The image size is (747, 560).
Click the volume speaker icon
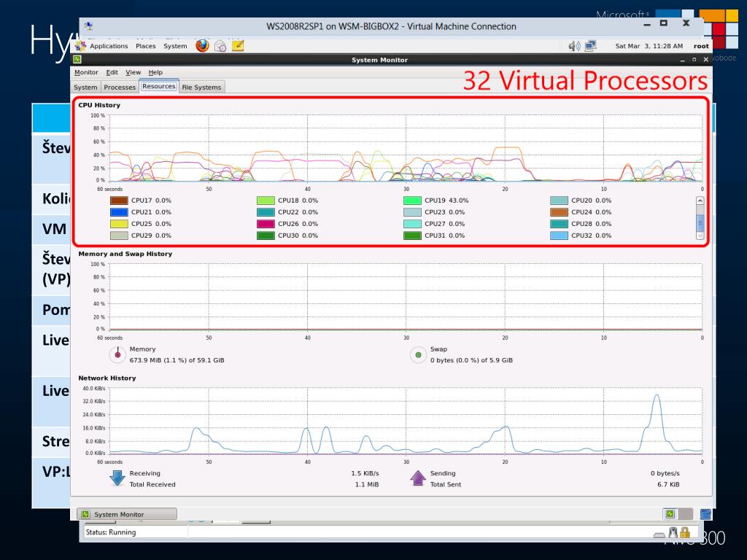(x=575, y=46)
